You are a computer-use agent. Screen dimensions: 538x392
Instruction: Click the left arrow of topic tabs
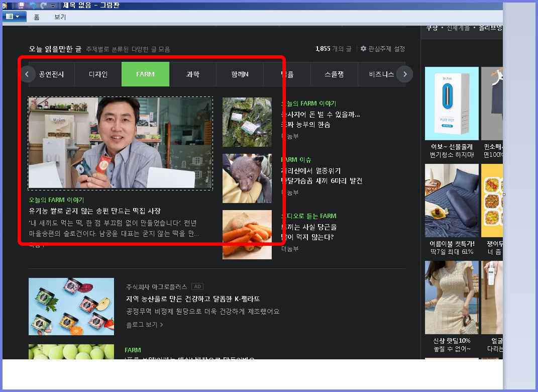point(27,74)
